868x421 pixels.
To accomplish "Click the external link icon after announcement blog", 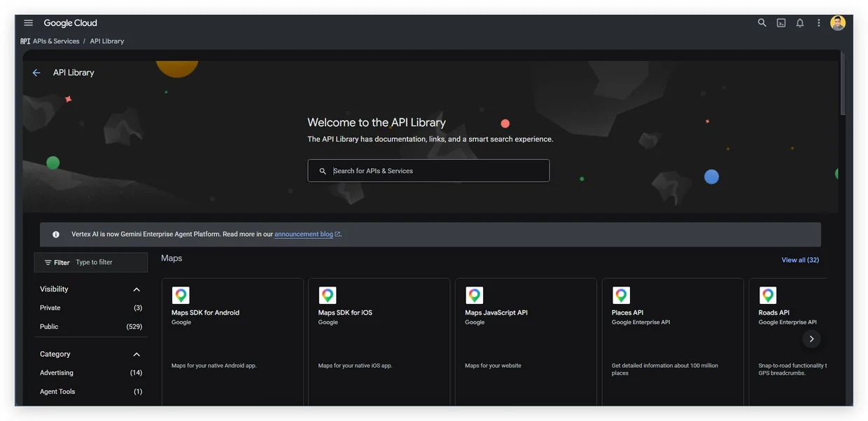I will coord(337,235).
